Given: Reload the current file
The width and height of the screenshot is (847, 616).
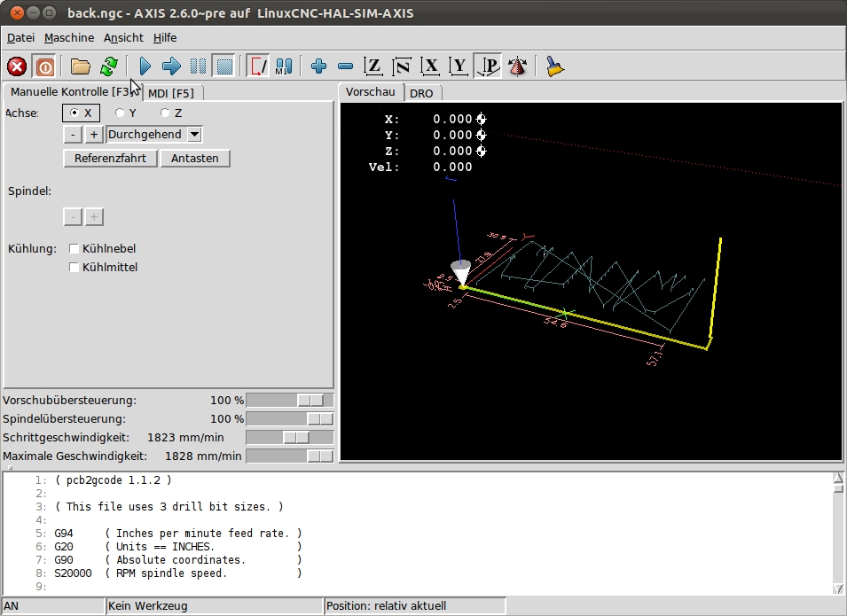Looking at the screenshot, I should [x=108, y=66].
